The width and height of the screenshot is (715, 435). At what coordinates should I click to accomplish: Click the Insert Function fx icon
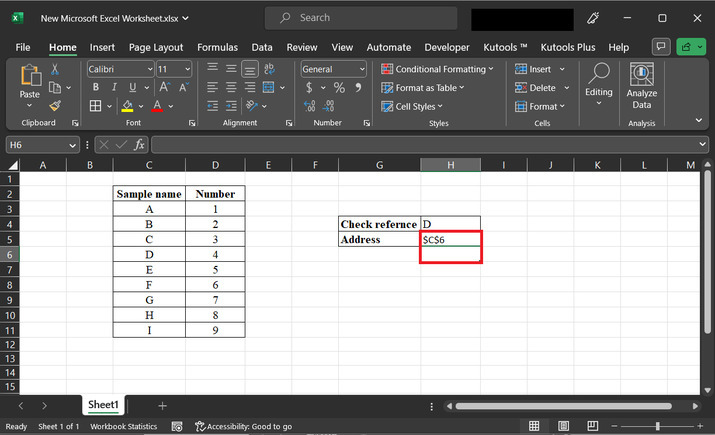coord(139,145)
